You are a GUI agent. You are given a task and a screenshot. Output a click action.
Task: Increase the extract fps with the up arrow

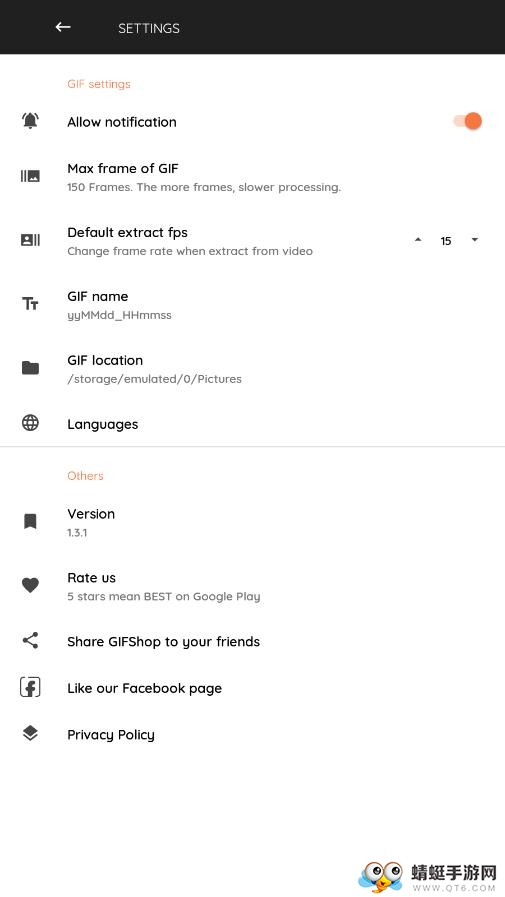[x=418, y=240]
